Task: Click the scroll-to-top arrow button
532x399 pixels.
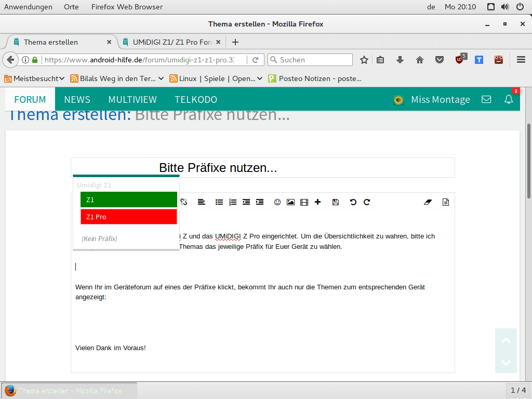Action: (x=506, y=340)
